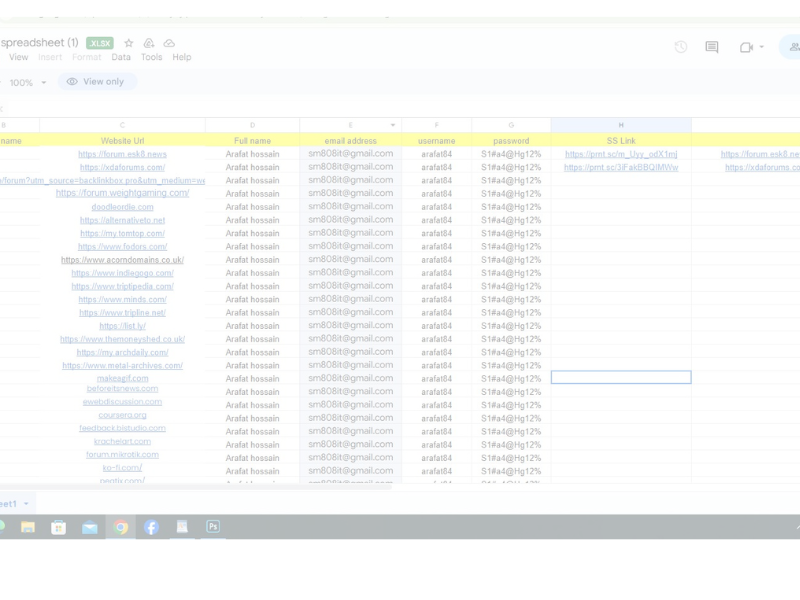Open the Tools menu
Image resolution: width=800 pixels, height=600 pixels.
click(151, 58)
